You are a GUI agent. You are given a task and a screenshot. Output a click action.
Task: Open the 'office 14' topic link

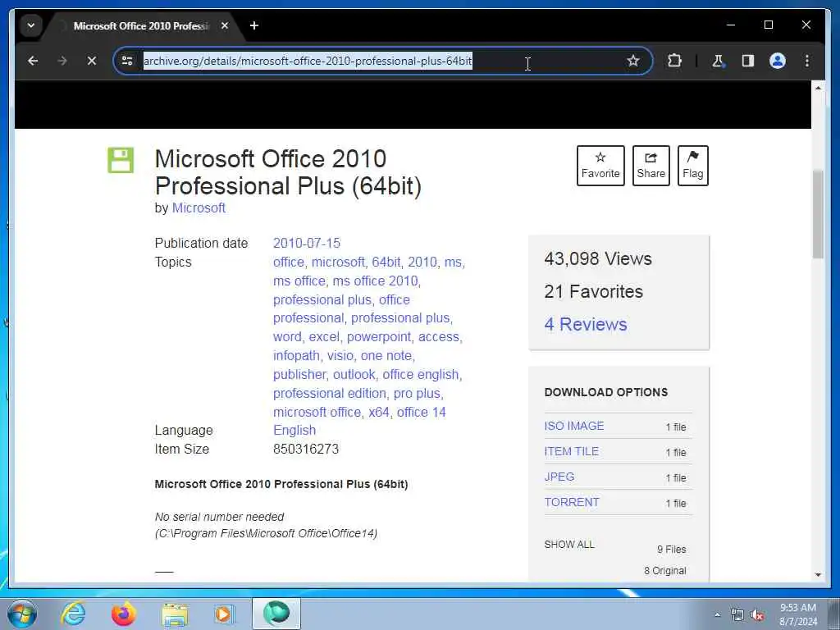click(421, 412)
